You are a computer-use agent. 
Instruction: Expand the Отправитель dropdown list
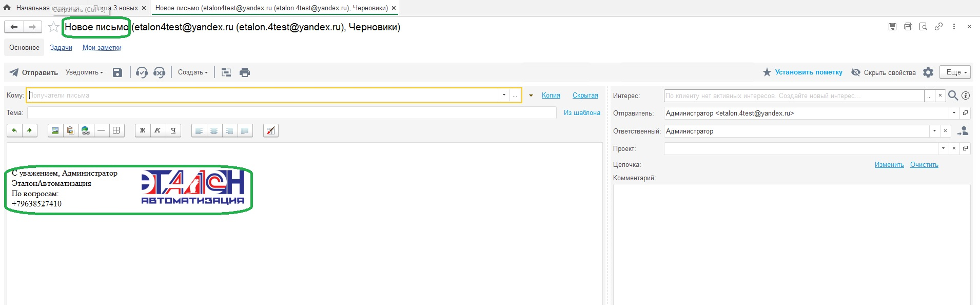pos(954,113)
